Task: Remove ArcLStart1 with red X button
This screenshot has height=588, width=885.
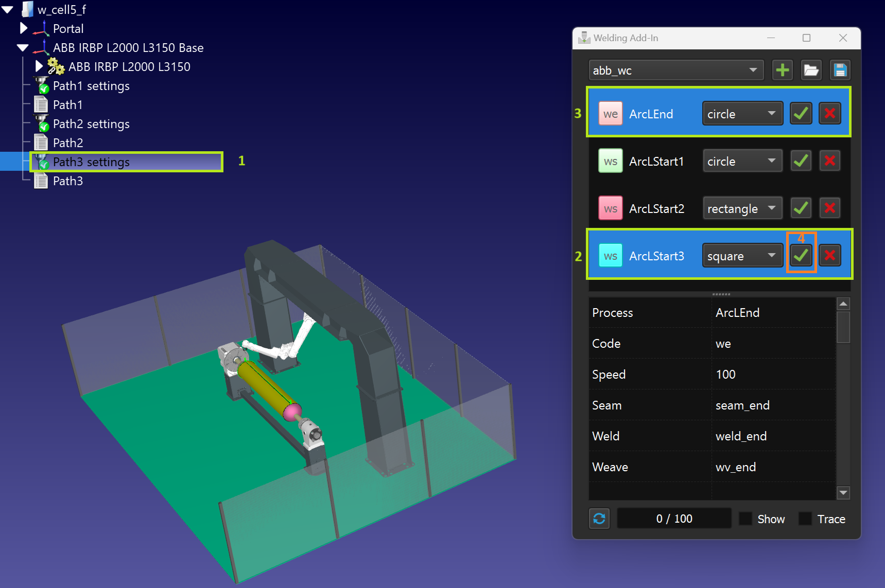Action: pos(829,161)
